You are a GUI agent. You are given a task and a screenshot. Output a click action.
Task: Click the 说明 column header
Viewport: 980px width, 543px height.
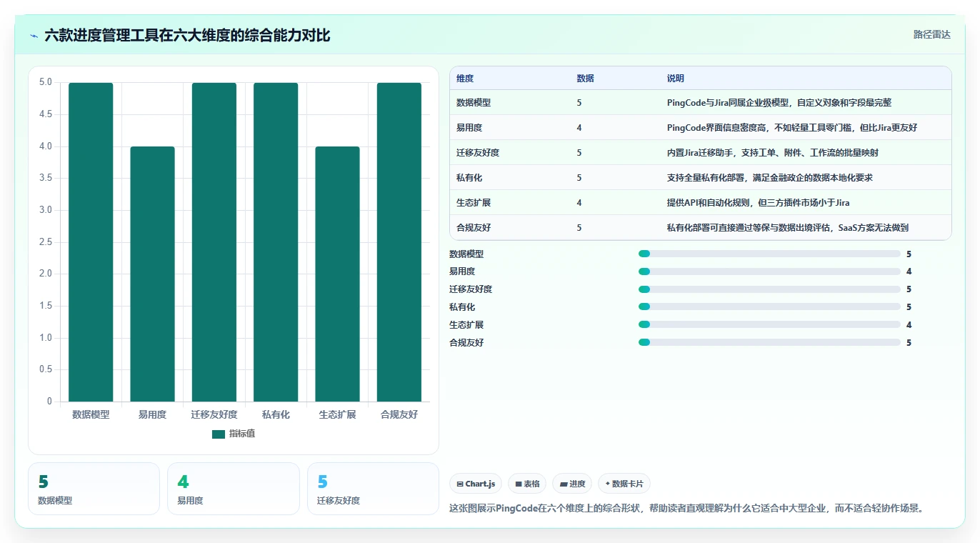click(676, 79)
